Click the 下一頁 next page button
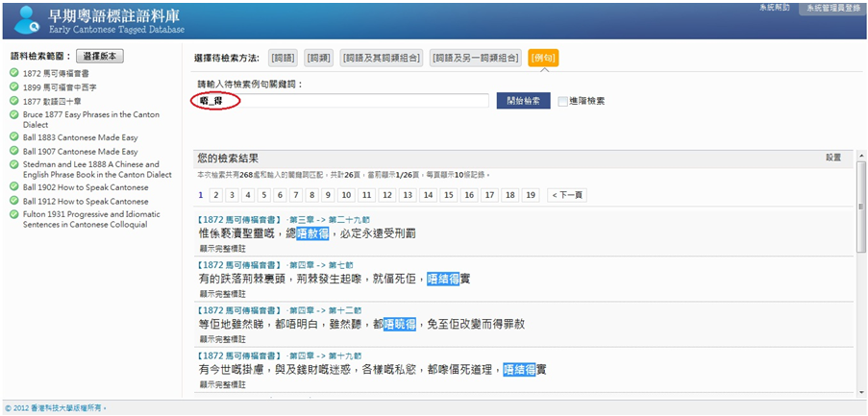Viewport: 868px width, 416px height. click(566, 195)
